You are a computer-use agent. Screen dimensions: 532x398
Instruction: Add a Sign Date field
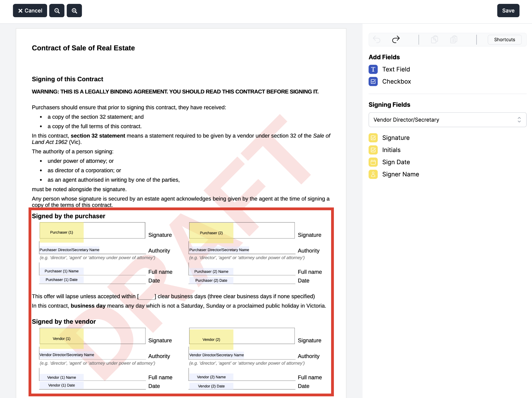click(396, 162)
